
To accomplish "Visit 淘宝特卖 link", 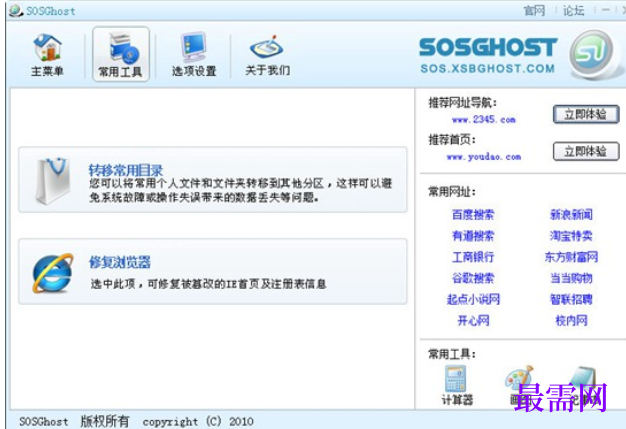I will pyautogui.click(x=571, y=236).
